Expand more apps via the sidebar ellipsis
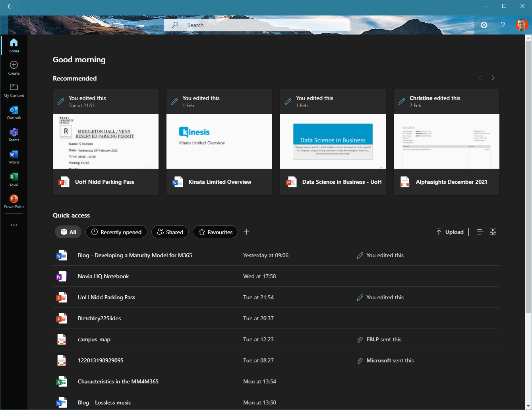The image size is (532, 410). 14,225
